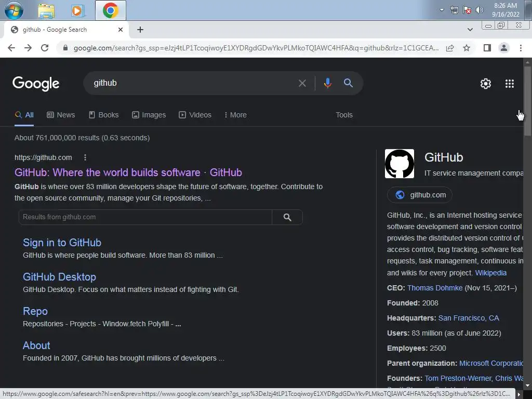Show hidden system tray icons
The image size is (532, 399).
[x=442, y=10]
